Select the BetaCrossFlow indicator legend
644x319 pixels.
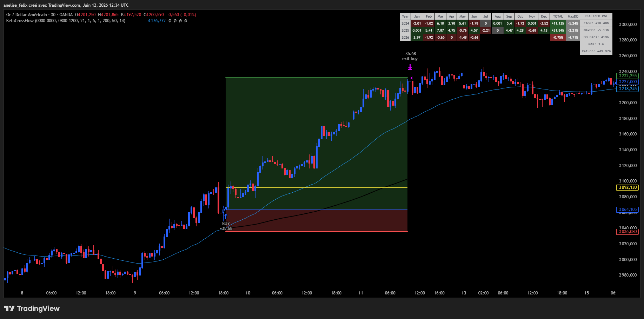click(x=66, y=21)
